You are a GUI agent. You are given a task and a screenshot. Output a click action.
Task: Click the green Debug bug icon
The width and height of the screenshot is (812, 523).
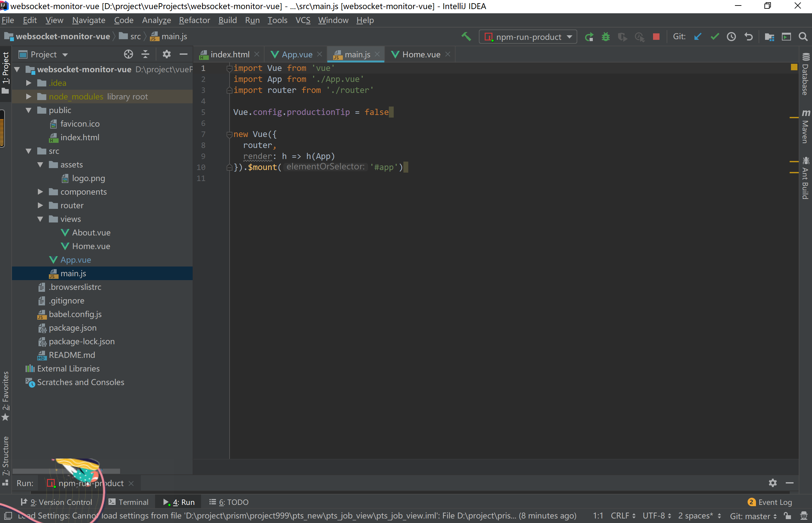(x=606, y=37)
